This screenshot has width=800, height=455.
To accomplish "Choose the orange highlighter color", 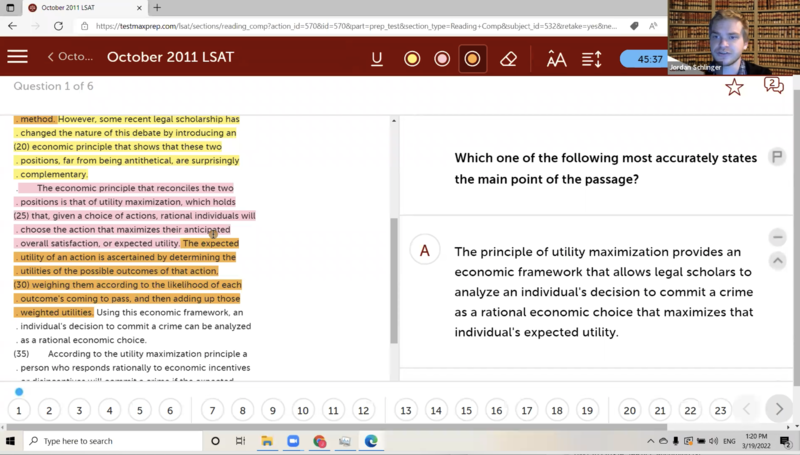I will point(472,59).
